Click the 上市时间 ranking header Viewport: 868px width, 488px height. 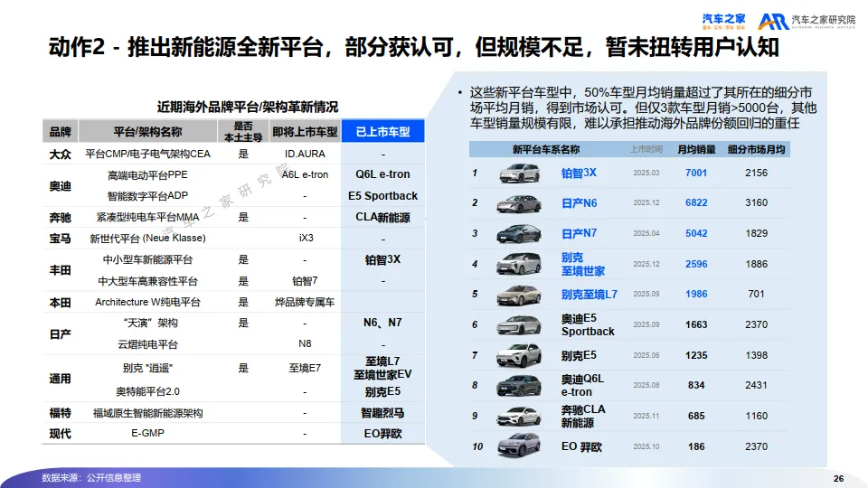click(x=646, y=149)
